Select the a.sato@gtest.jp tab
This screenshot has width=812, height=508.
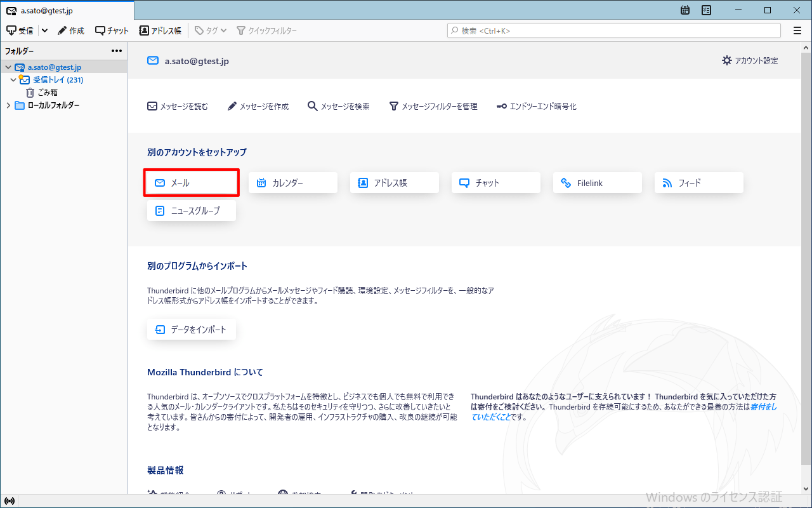tap(67, 11)
